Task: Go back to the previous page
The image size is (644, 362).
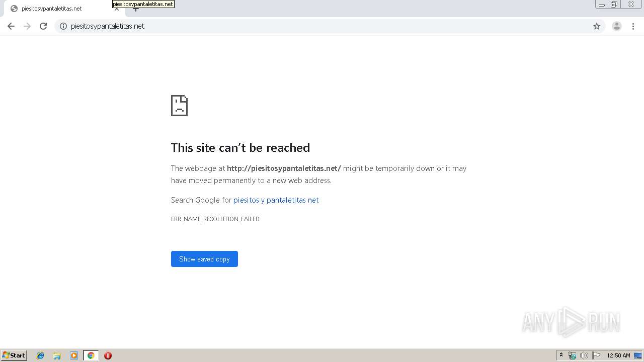Action: pos(11,26)
